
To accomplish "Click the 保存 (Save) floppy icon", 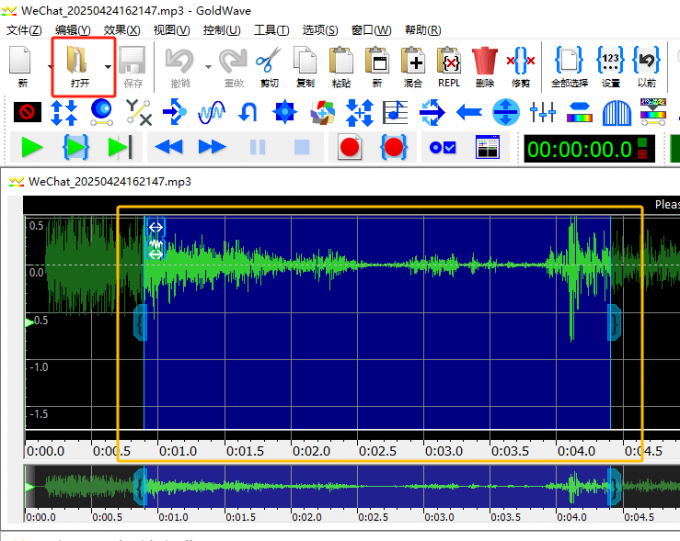I will point(132,60).
